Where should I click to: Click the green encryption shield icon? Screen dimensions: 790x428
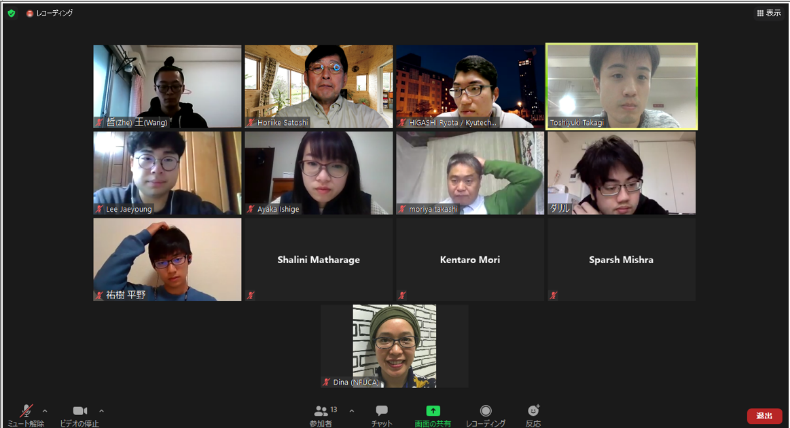[11, 13]
